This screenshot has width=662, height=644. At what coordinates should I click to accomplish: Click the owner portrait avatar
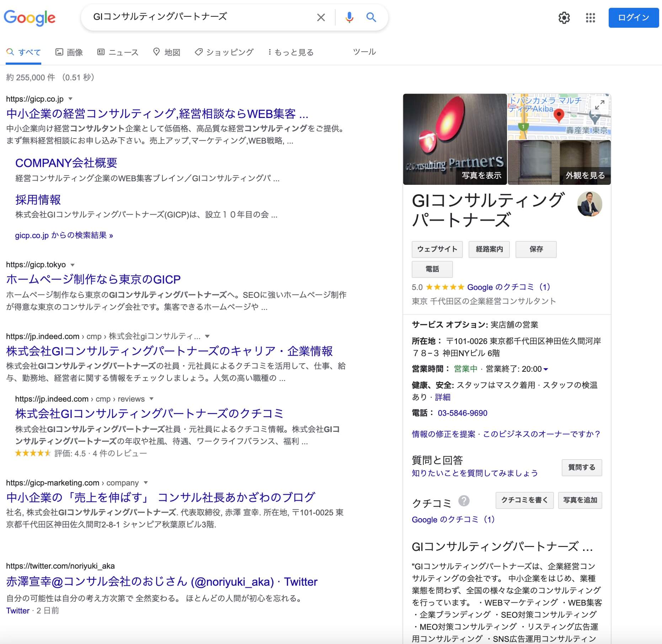(589, 204)
